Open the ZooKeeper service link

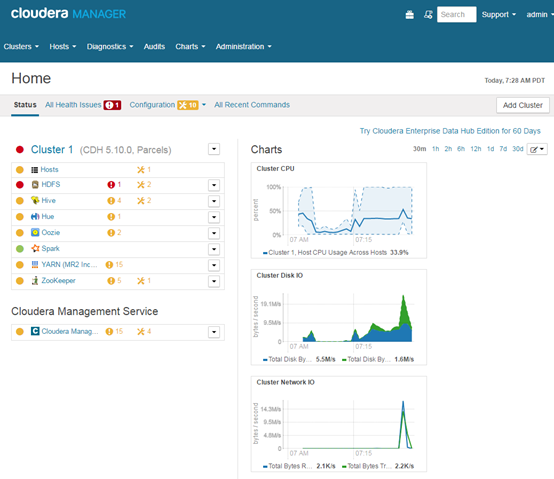pos(58,280)
